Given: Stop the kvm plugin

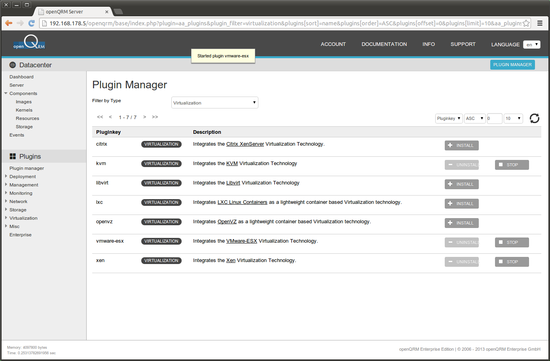Looking at the screenshot, I should (512, 165).
